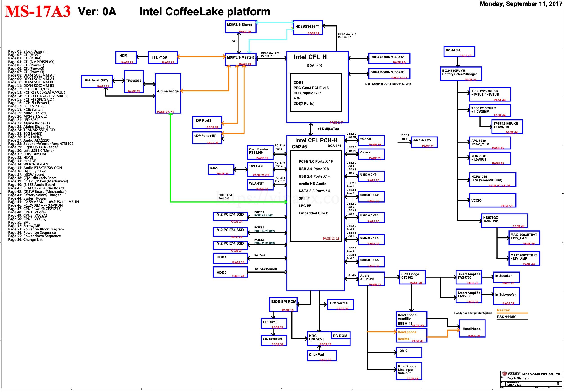Click the MSI logo in title block
Viewport: 564px width, 392px height.
(511, 374)
